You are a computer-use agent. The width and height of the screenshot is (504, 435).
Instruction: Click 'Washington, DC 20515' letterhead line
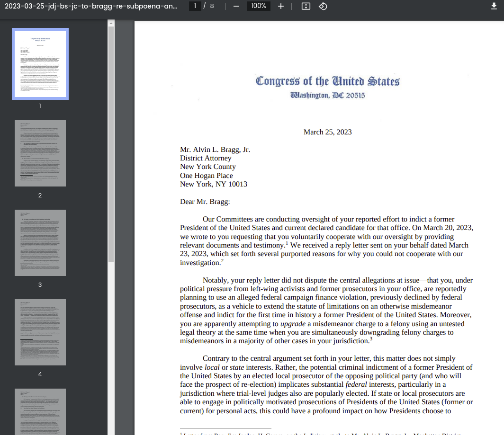tap(327, 95)
